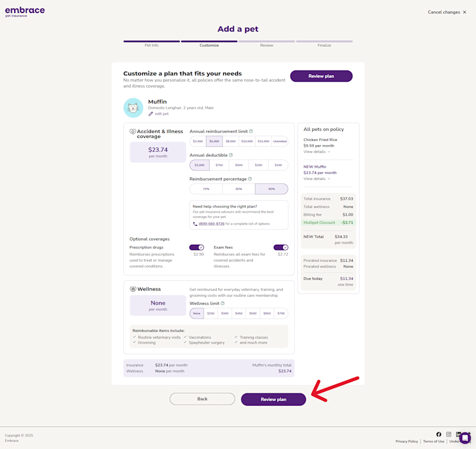The height and width of the screenshot is (449, 476).
Task: Turn off the Exam fees toggle
Action: (x=282, y=247)
